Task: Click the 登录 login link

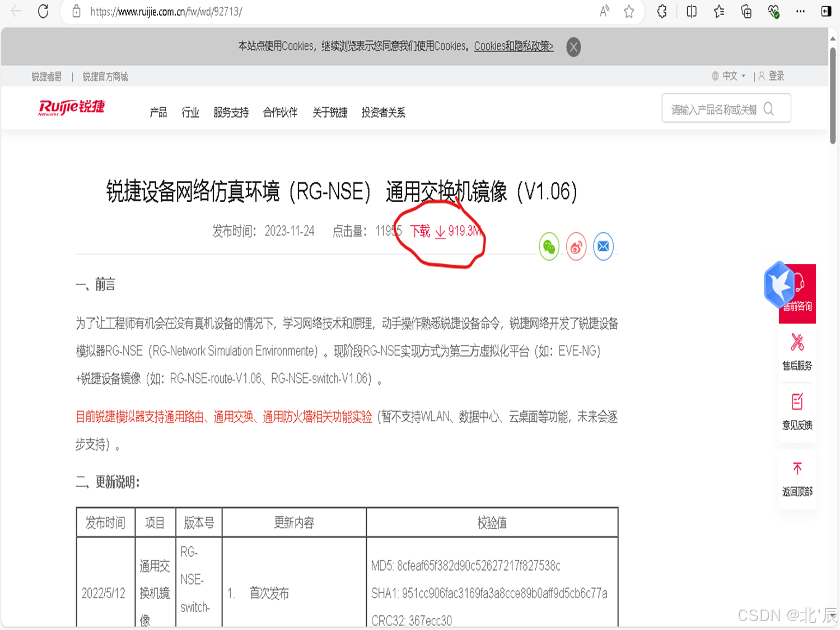Action: tap(772, 76)
